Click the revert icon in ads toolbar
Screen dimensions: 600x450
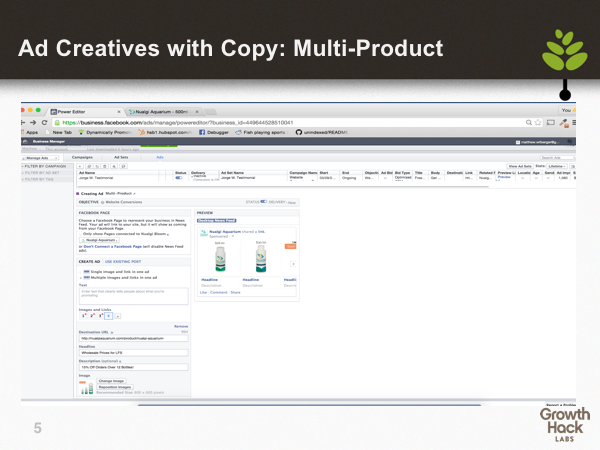[97, 166]
